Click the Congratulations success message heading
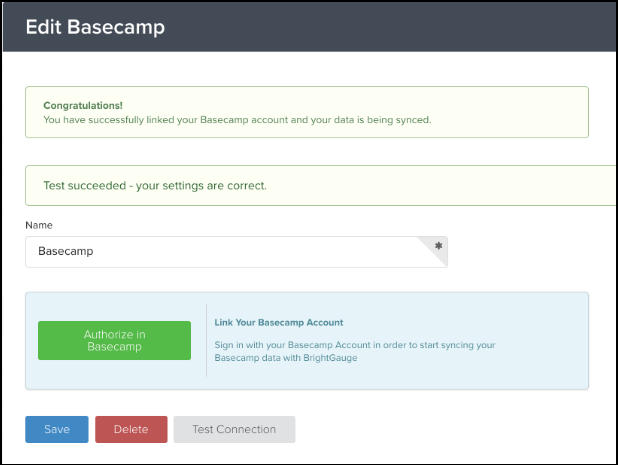 (83, 106)
